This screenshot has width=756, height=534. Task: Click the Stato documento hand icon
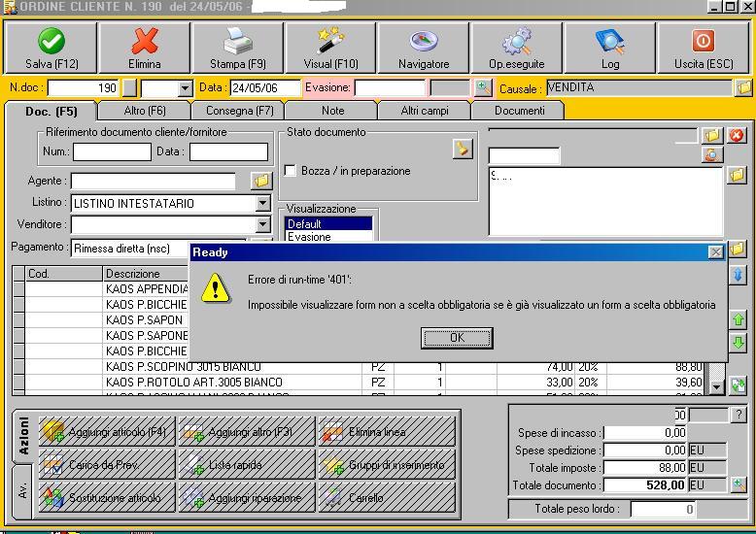tap(463, 149)
